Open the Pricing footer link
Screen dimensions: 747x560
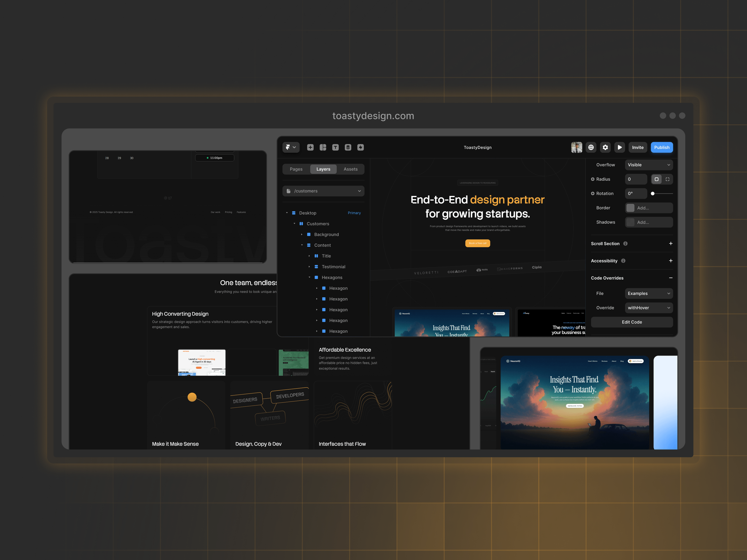[x=229, y=212]
